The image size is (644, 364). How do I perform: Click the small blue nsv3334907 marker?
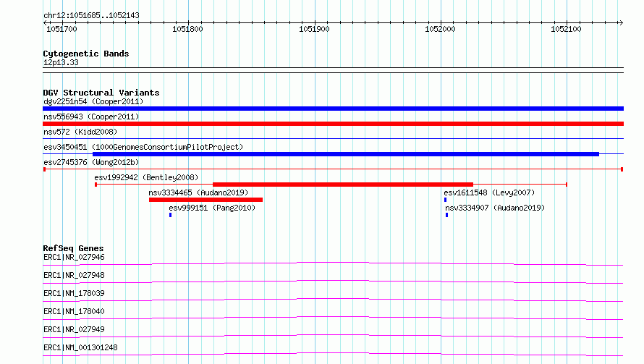[x=447, y=215]
